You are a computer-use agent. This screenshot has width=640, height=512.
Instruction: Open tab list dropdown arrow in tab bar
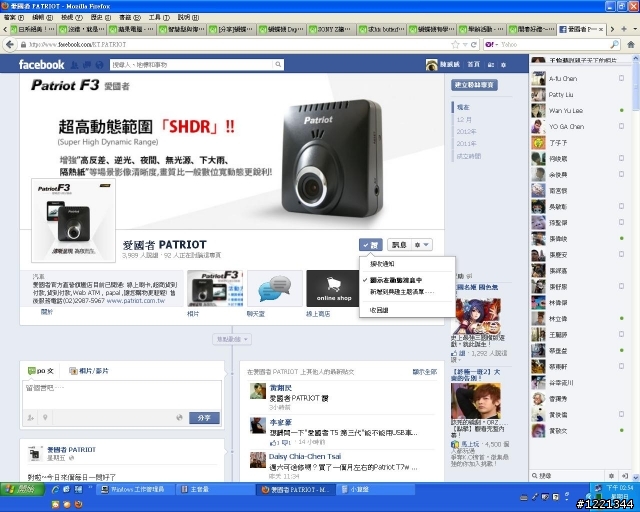point(635,29)
